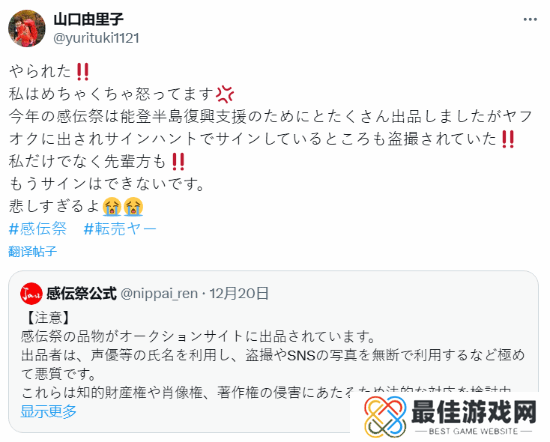Open hashtag #転売ヤー

coord(120,229)
